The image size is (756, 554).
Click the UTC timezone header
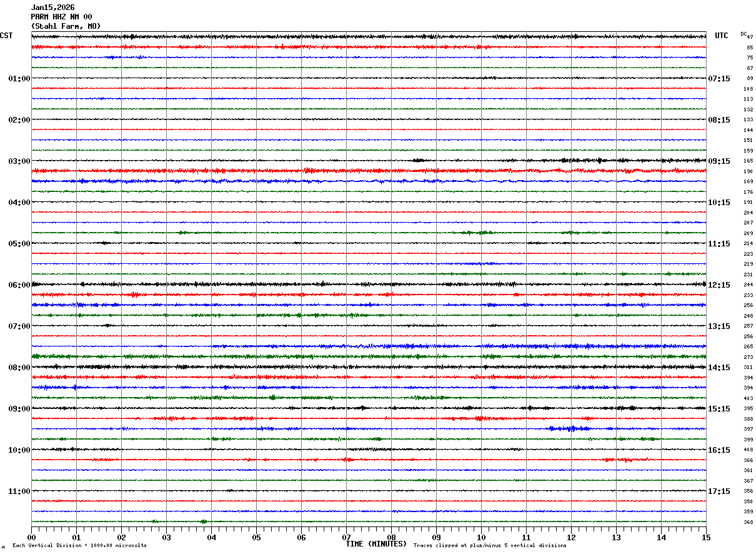coord(722,36)
